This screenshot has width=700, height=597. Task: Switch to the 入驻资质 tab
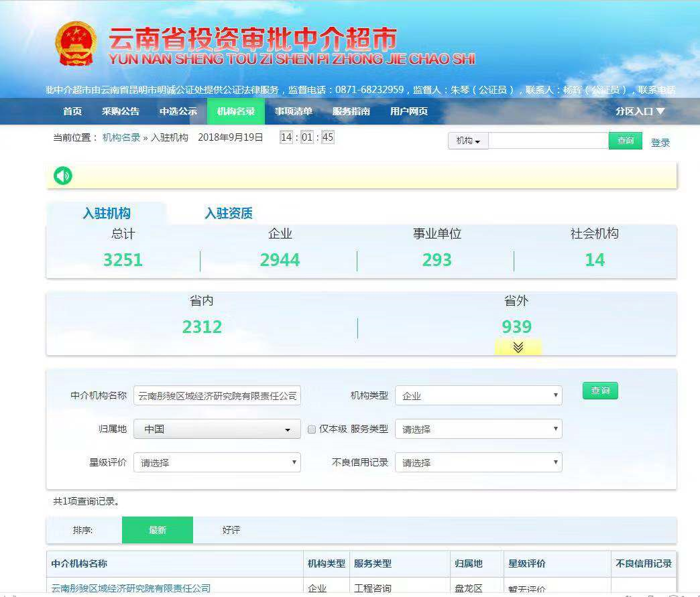[x=229, y=214]
